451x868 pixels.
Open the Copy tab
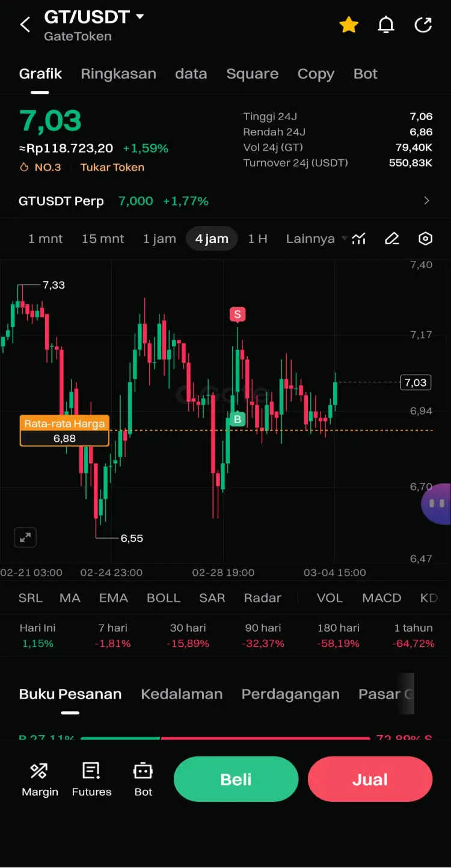click(316, 74)
